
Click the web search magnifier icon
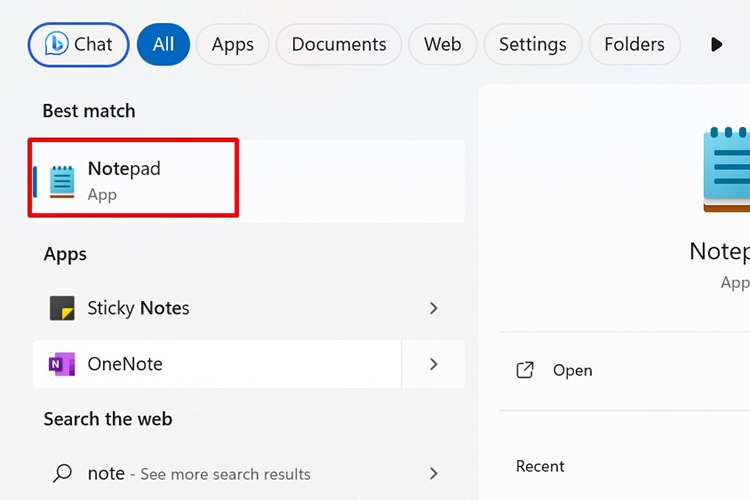[62, 473]
